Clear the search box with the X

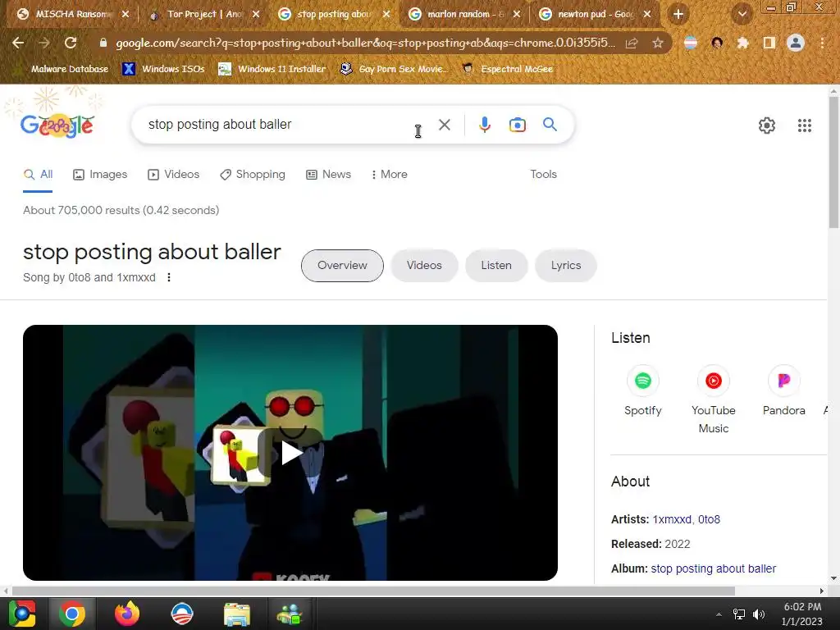point(444,125)
